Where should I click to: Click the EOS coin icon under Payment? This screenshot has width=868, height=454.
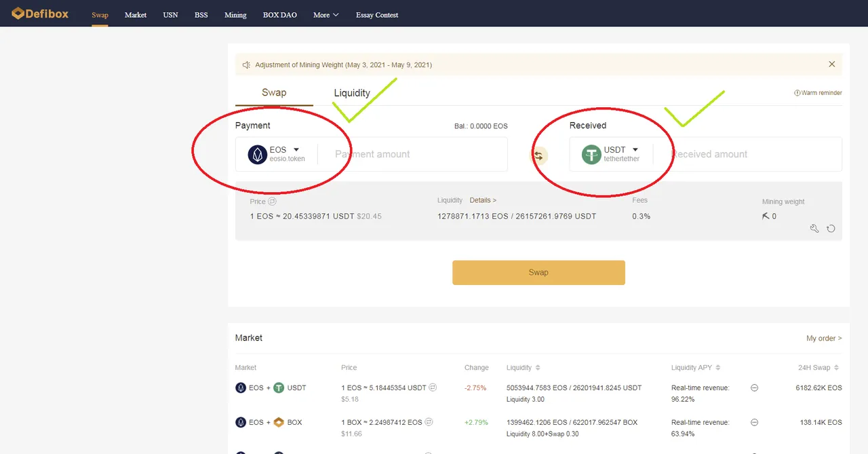pos(257,155)
